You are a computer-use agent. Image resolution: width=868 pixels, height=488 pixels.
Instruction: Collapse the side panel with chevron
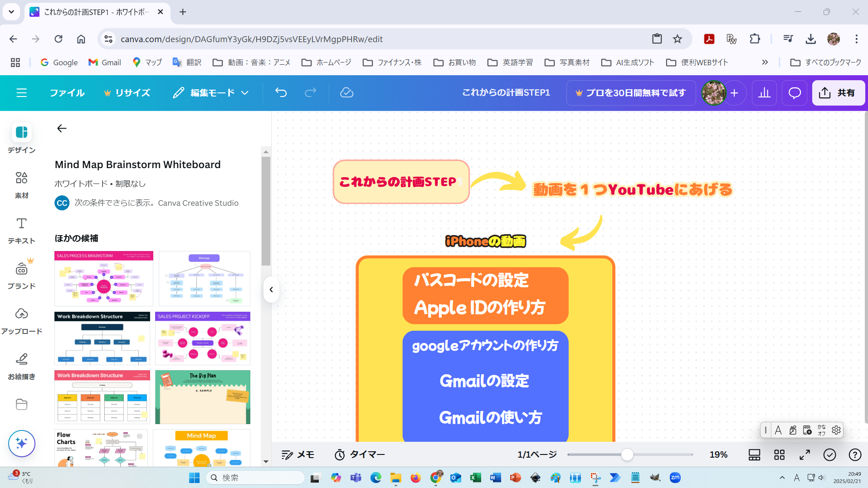click(271, 290)
